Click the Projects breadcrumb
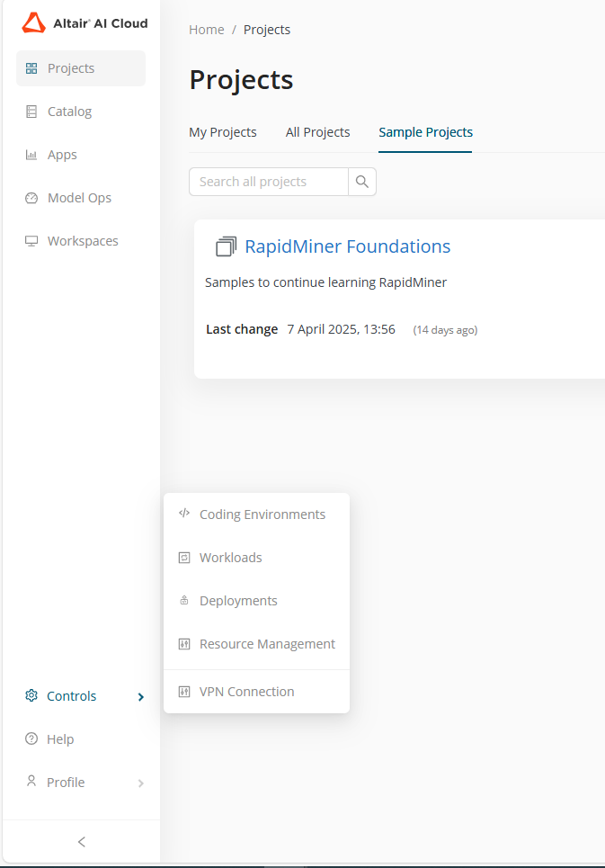This screenshot has height=868, width=605. [267, 30]
